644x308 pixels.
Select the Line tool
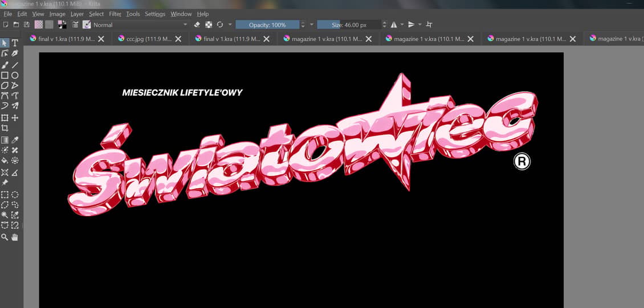(x=15, y=64)
